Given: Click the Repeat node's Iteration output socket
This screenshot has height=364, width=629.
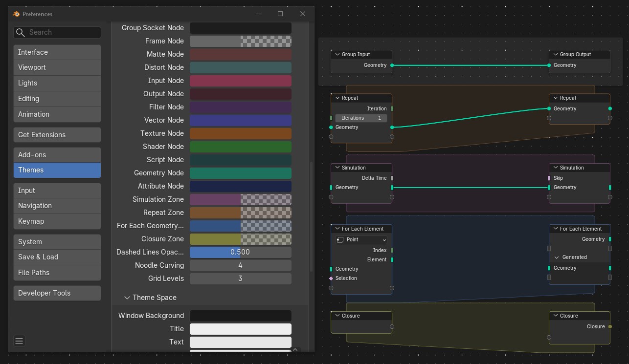Looking at the screenshot, I should tap(392, 108).
